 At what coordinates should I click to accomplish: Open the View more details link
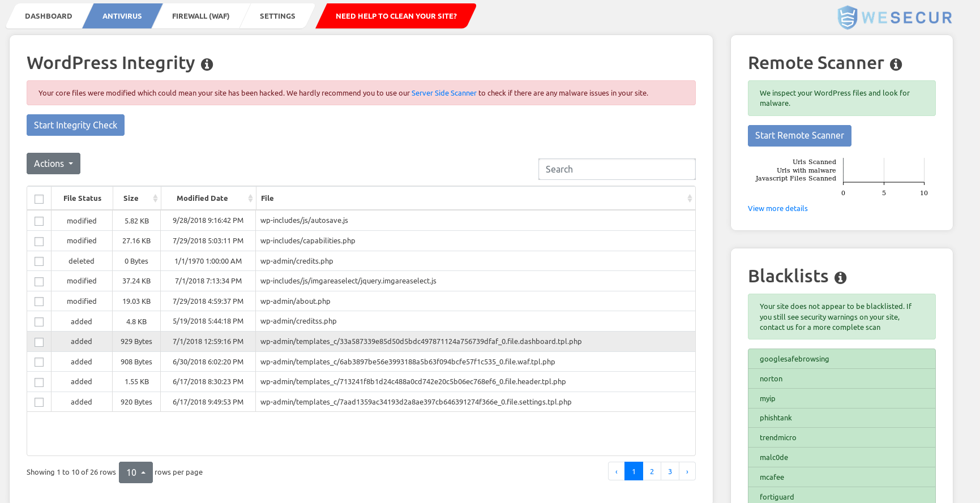[778, 209]
